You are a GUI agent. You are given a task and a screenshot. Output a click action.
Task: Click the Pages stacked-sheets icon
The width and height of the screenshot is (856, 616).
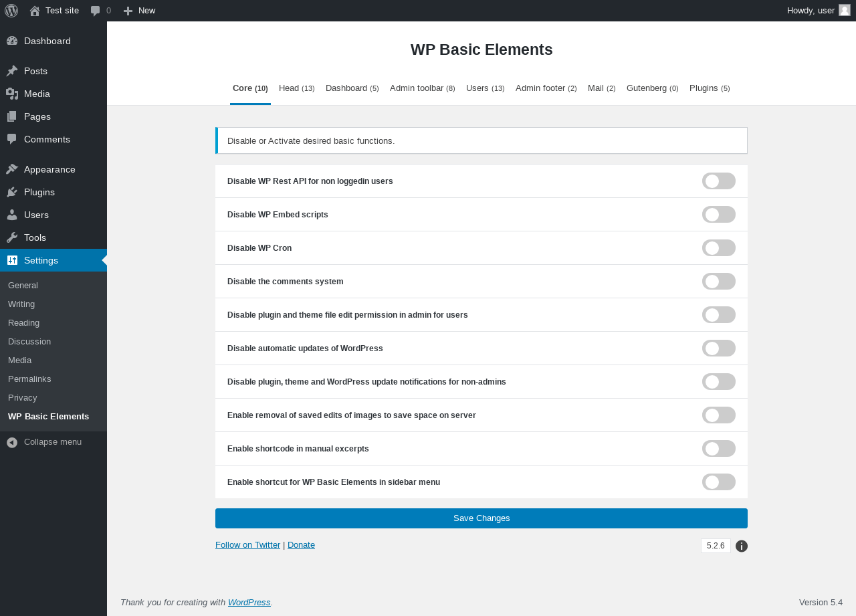click(12, 116)
